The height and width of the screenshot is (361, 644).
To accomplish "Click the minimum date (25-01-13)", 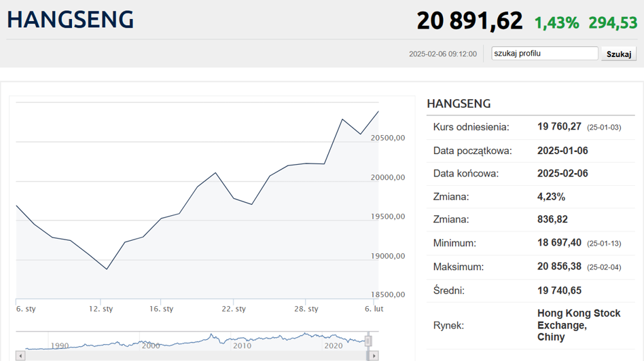I will [x=604, y=244].
